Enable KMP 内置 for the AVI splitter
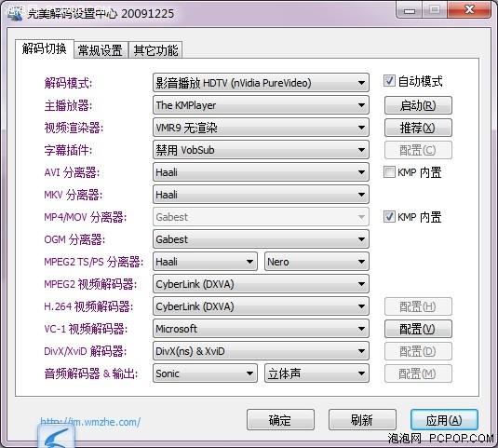This screenshot has height=448, width=498. click(x=389, y=172)
